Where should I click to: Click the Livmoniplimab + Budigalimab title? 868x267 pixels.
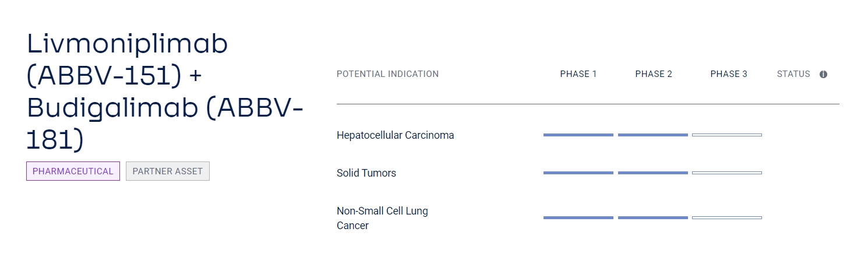165,92
